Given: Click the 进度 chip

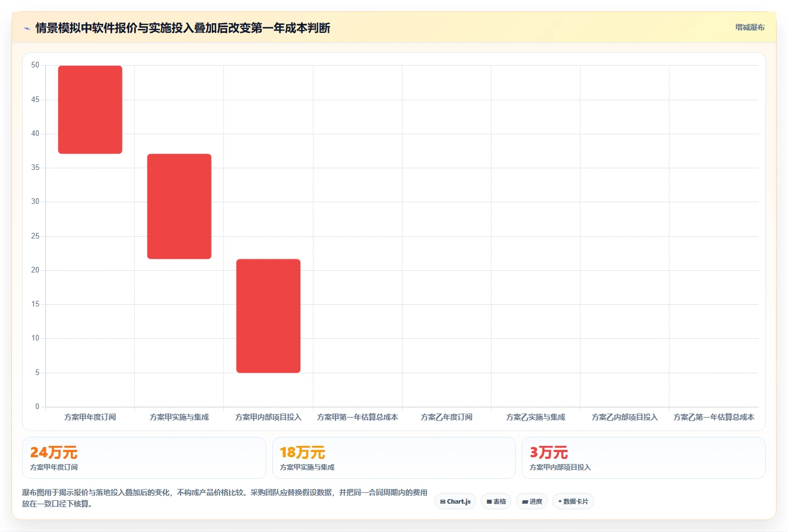Looking at the screenshot, I should (x=532, y=501).
